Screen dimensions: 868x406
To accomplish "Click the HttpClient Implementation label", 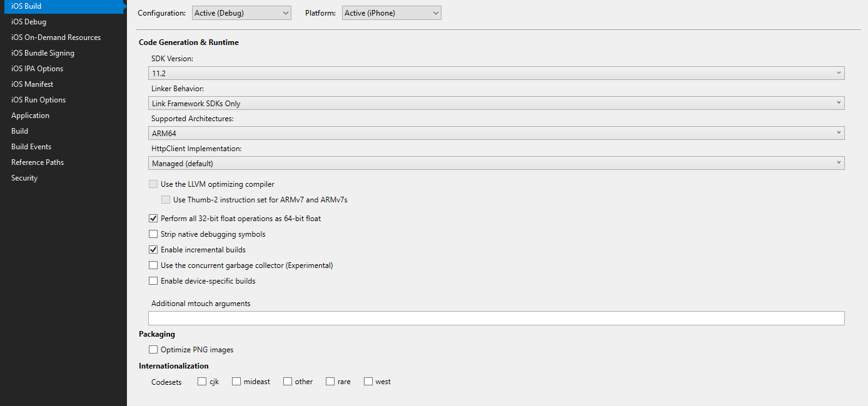I will click(x=196, y=149).
